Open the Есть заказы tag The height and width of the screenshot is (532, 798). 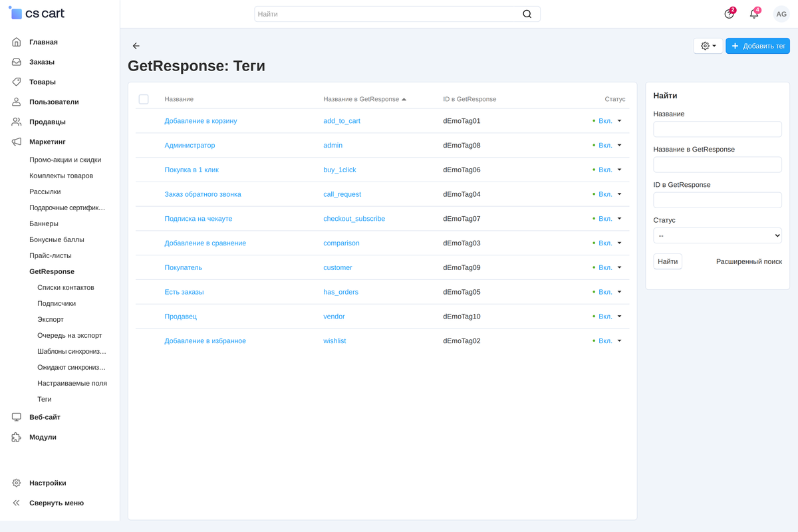184,292
